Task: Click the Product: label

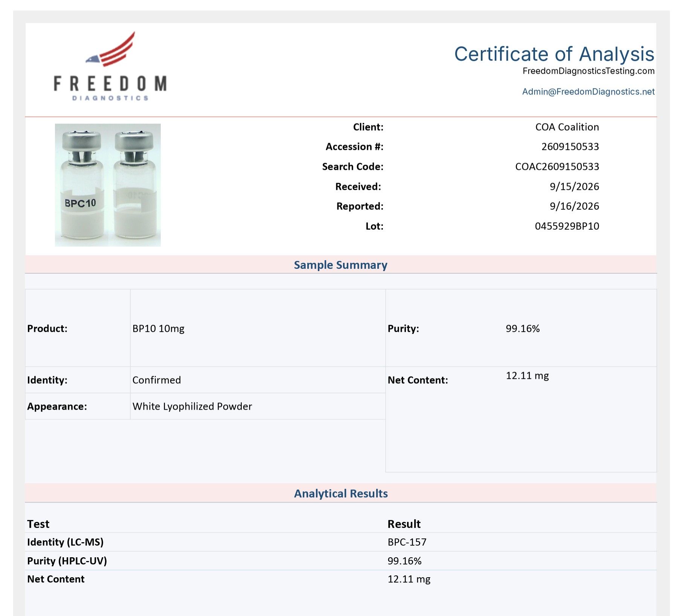Action: (x=47, y=328)
